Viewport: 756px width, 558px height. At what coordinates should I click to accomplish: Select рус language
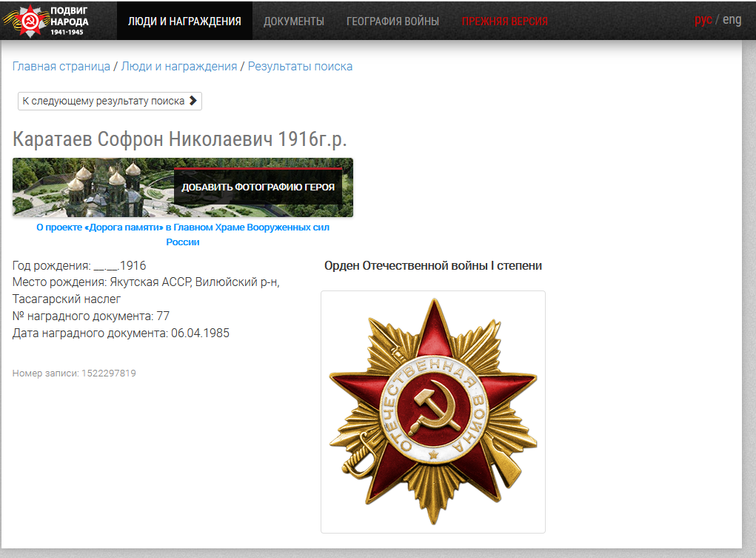(x=703, y=20)
